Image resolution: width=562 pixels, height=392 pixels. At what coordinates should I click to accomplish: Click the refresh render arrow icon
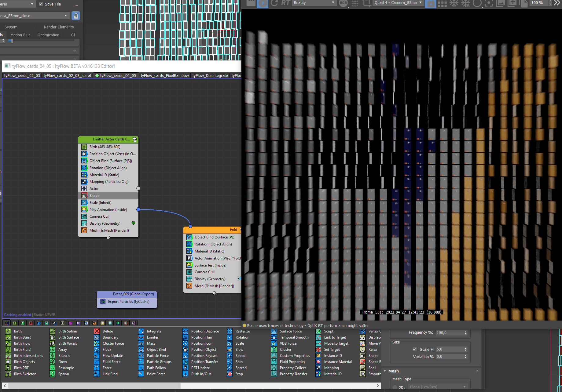click(x=274, y=3)
